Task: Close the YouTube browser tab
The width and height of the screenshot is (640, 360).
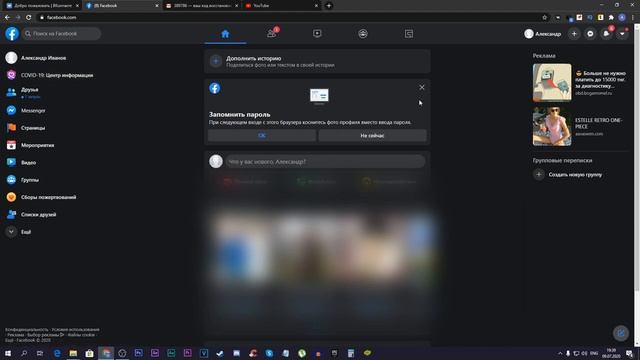Action: [x=316, y=6]
